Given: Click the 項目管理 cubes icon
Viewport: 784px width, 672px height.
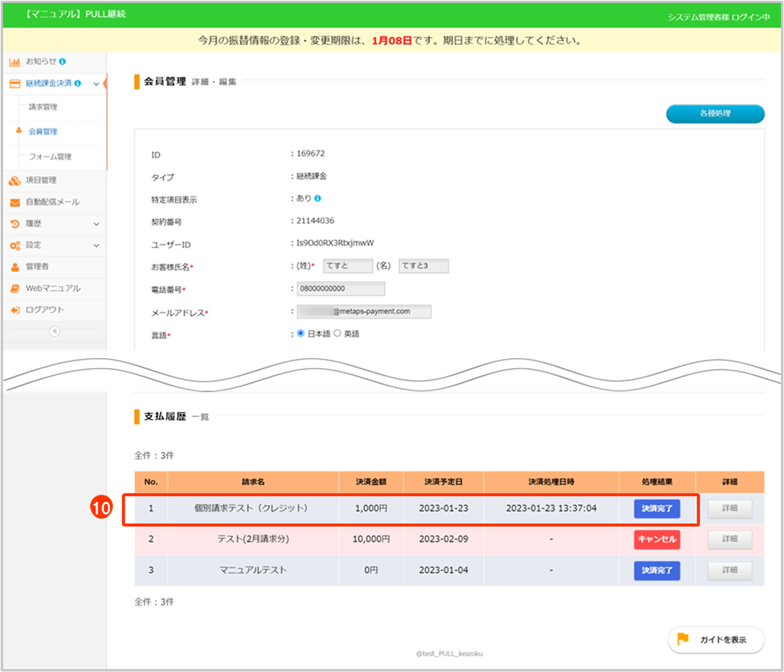Looking at the screenshot, I should 15,181.
